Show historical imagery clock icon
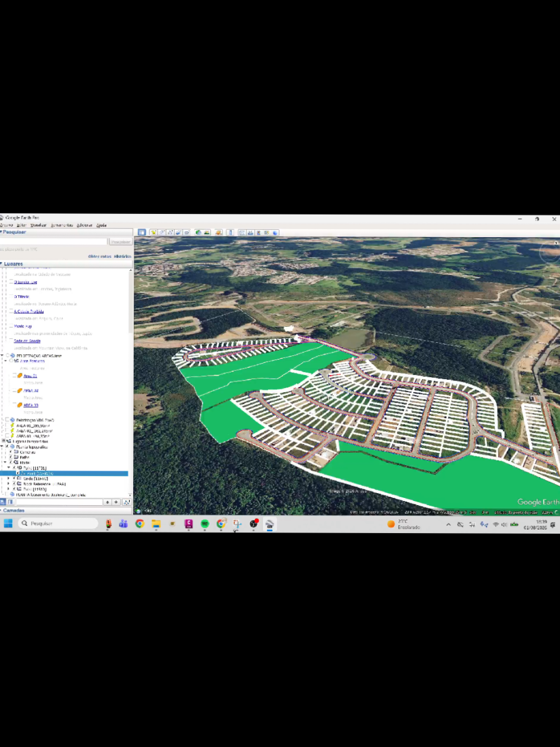Viewport: 560px width, 747px height. 199,232
